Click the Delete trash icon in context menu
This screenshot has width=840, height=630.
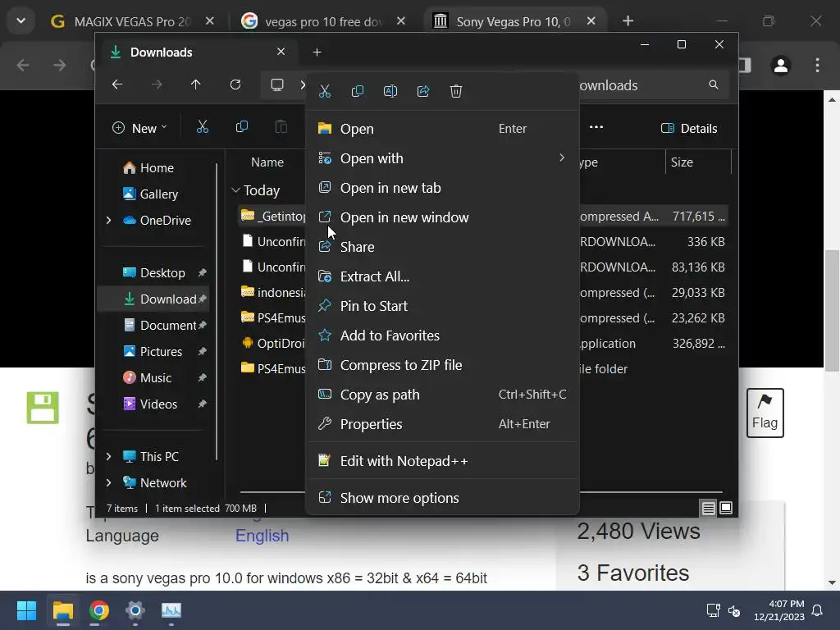[x=456, y=91]
